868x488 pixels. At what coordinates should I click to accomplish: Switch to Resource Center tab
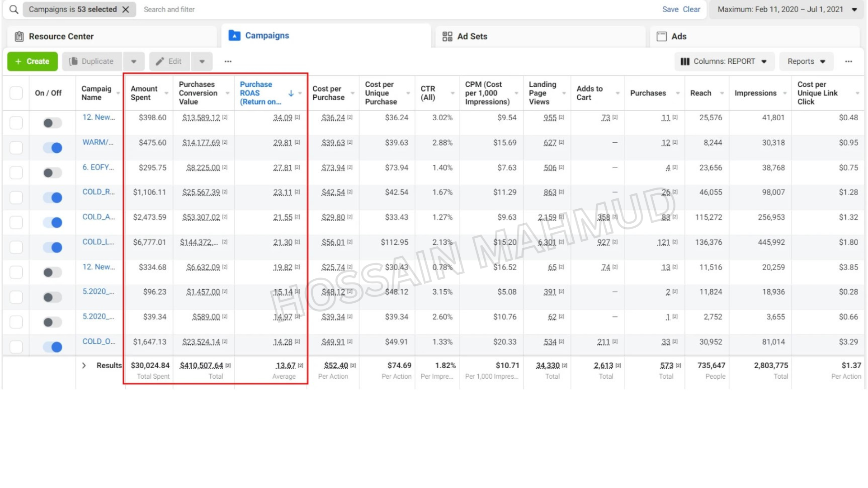click(112, 37)
